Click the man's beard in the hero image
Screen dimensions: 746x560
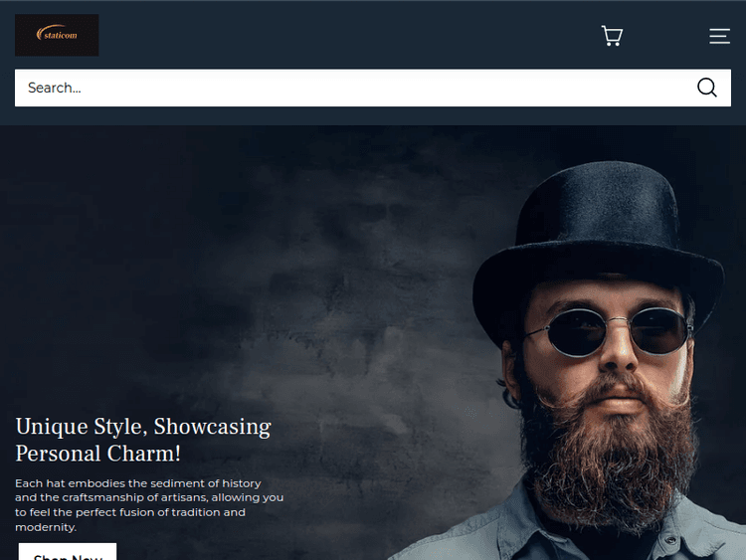(609, 457)
